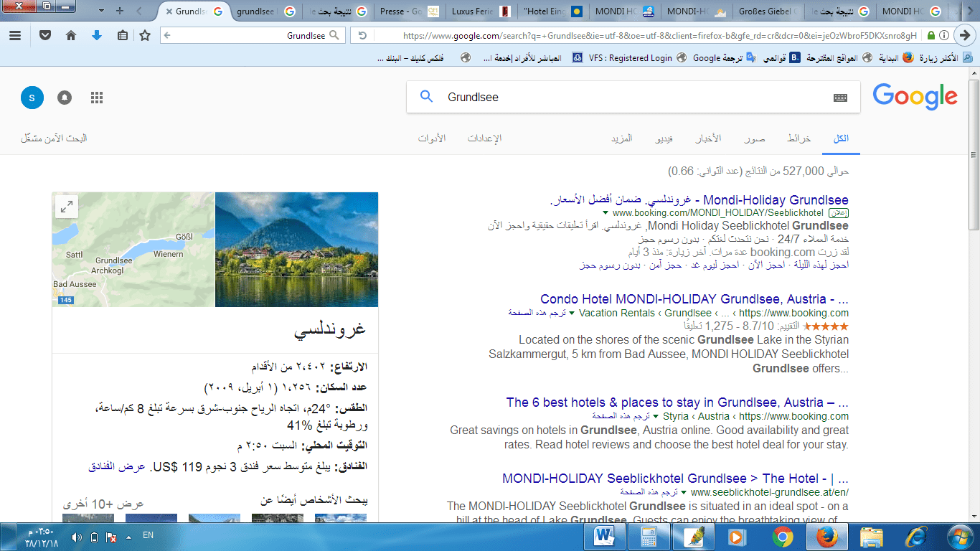Switch to the خرائط maps tab

pos(799,138)
